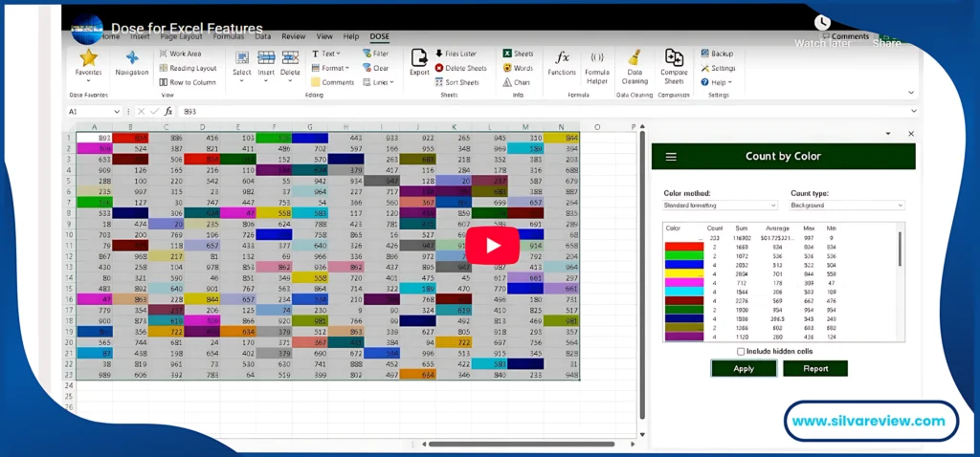The width and height of the screenshot is (980, 457).
Task: Click the Share video link
Action: pos(886,43)
